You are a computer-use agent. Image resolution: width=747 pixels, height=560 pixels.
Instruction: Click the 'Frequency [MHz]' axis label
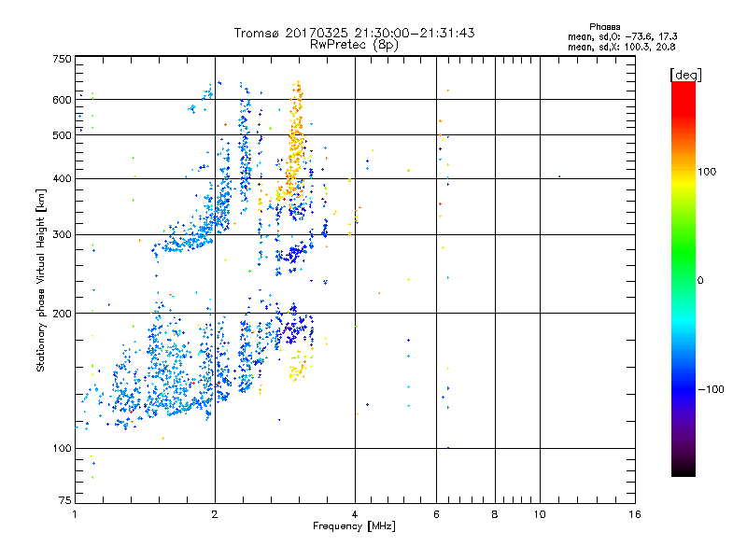pos(354,526)
